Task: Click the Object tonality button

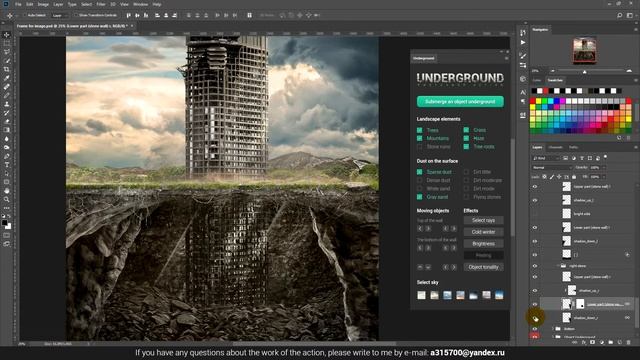Action: pyautogui.click(x=483, y=267)
